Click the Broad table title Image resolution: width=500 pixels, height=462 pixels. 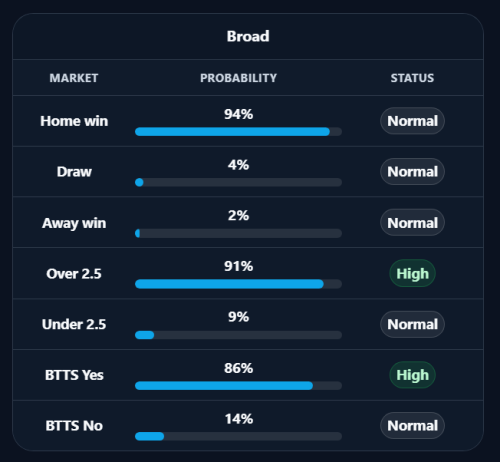[248, 36]
